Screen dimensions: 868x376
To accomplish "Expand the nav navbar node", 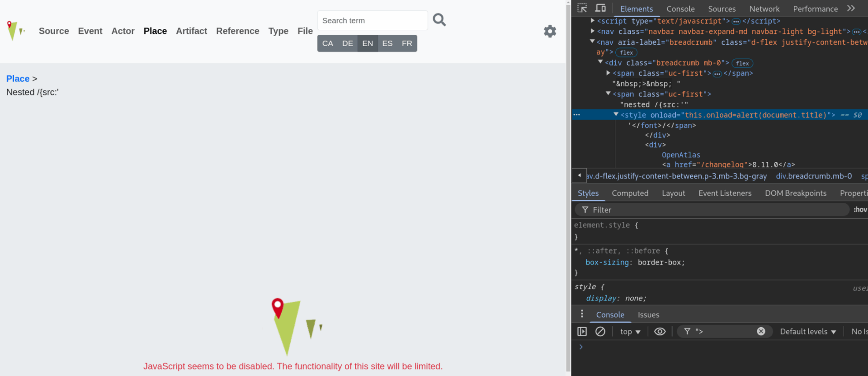I will [592, 31].
